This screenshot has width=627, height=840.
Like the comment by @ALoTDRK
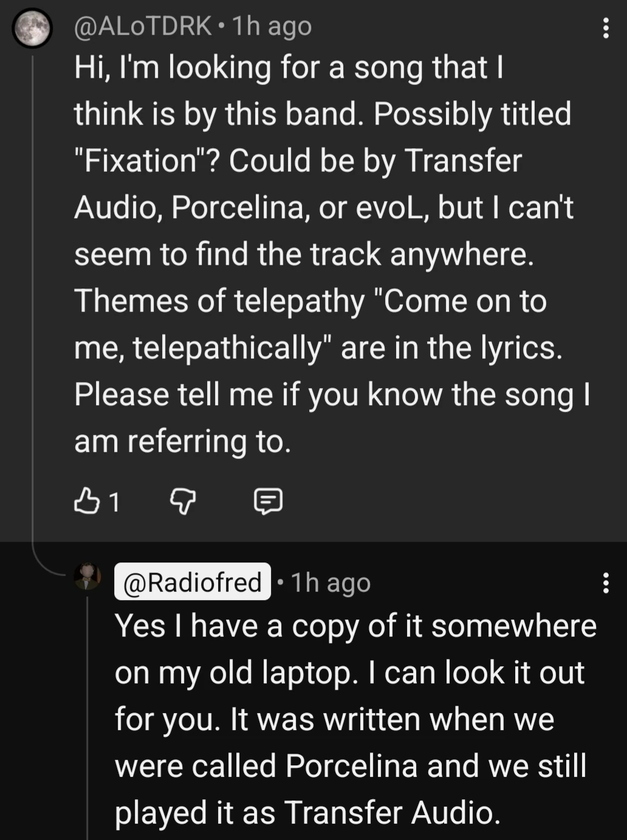(x=86, y=501)
